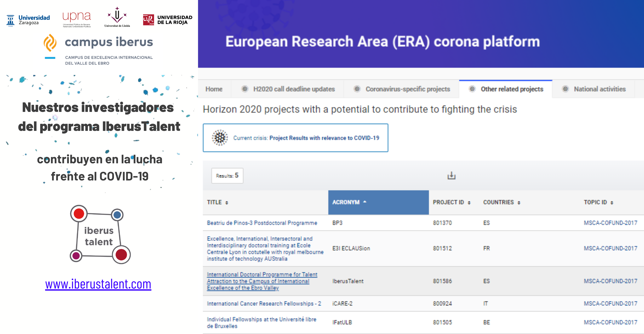Click the IberusTalent acronym cell
This screenshot has width=644, height=334.
point(348,281)
